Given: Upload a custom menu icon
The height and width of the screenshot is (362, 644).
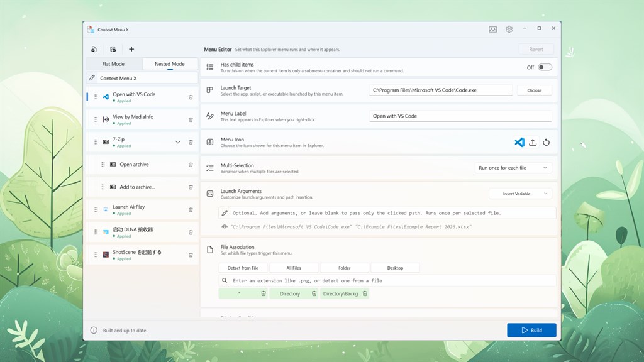Looking at the screenshot, I should click(533, 143).
